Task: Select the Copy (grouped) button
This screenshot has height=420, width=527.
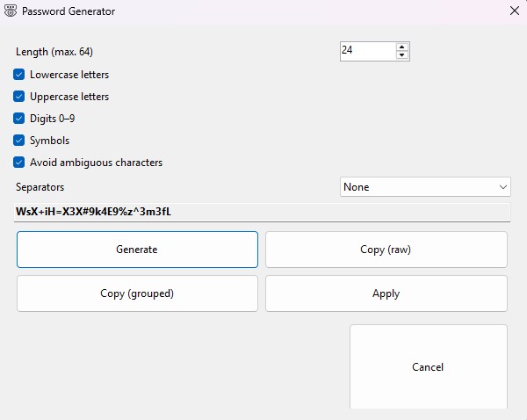Action: [137, 293]
